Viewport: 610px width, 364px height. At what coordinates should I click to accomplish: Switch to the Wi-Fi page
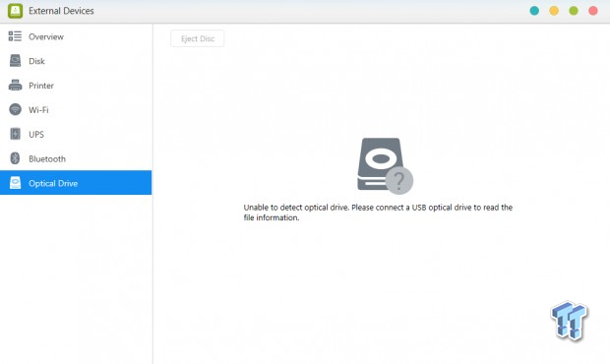tap(76, 109)
